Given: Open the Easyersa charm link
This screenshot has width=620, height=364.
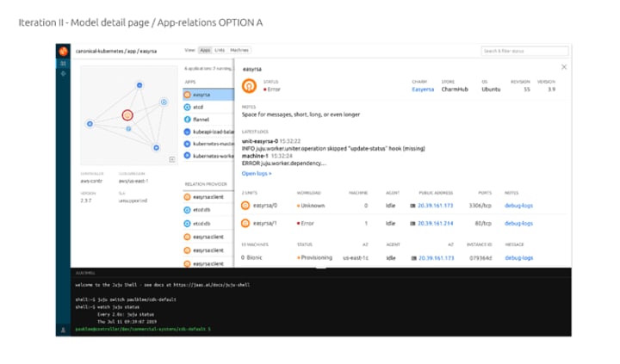Looking at the screenshot, I should click(423, 89).
